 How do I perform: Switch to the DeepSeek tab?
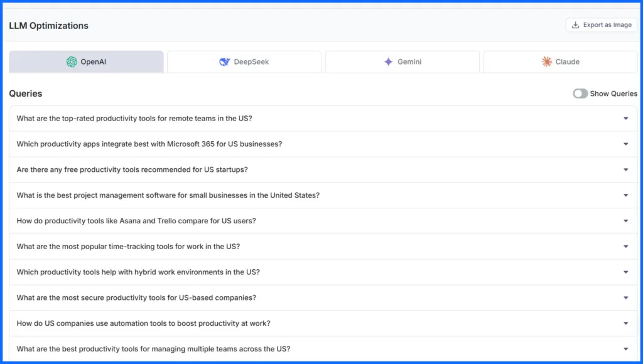click(x=244, y=62)
